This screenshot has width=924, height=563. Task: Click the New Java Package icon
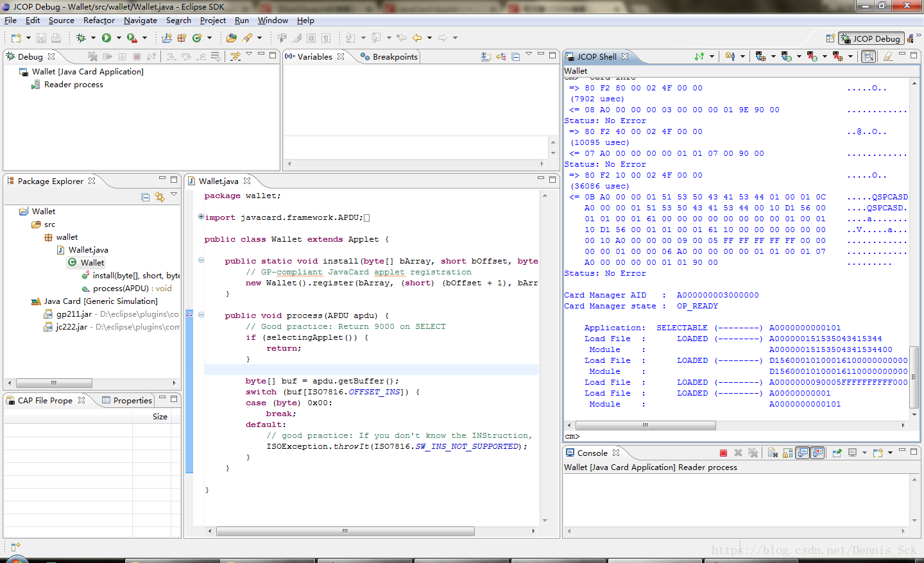182,38
